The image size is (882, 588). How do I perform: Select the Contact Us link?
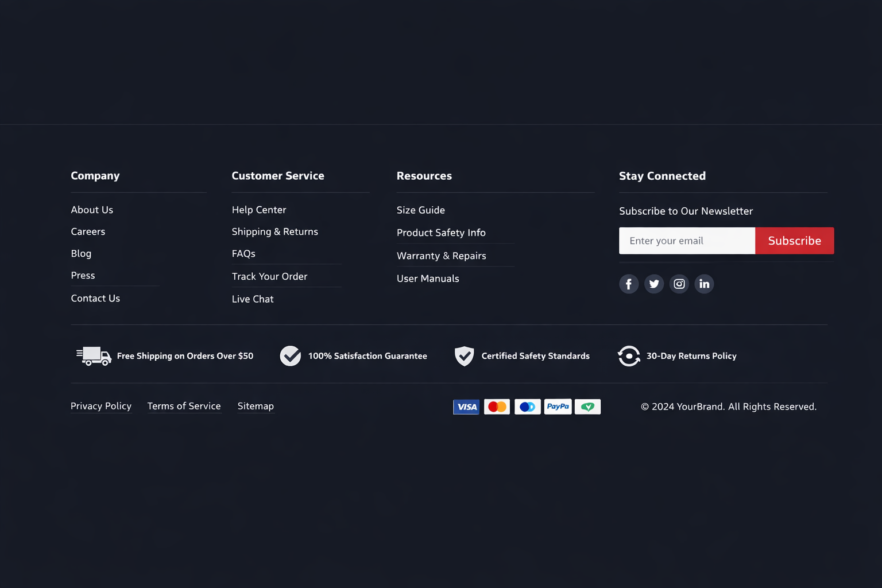click(x=95, y=298)
